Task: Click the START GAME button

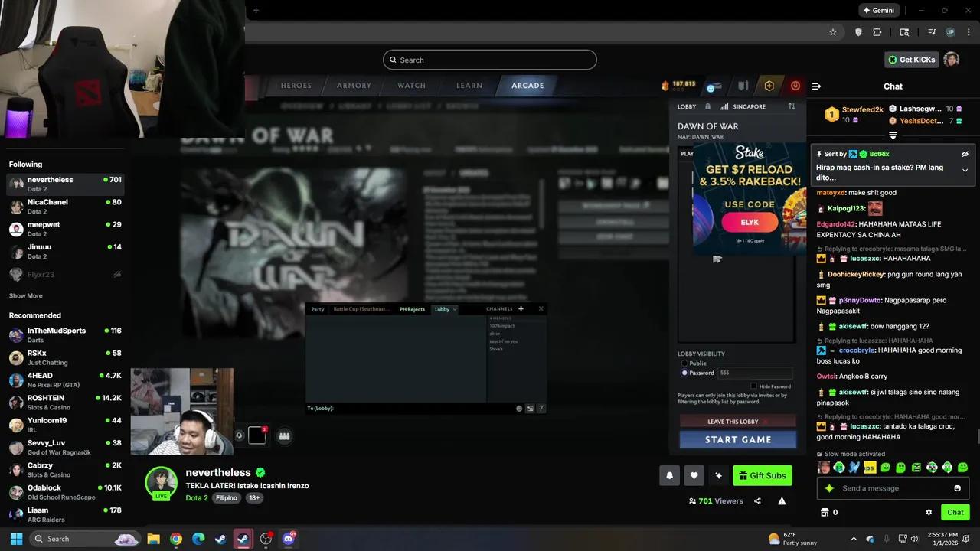Action: point(738,439)
